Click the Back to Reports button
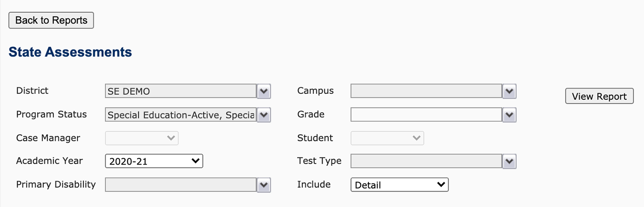Screen dimensions: 644x207 pos(51,21)
